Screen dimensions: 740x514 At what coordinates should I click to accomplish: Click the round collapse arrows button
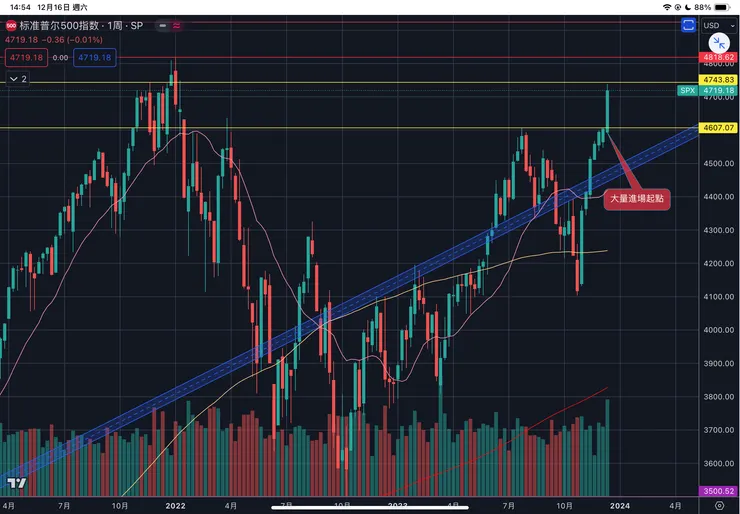[x=719, y=43]
